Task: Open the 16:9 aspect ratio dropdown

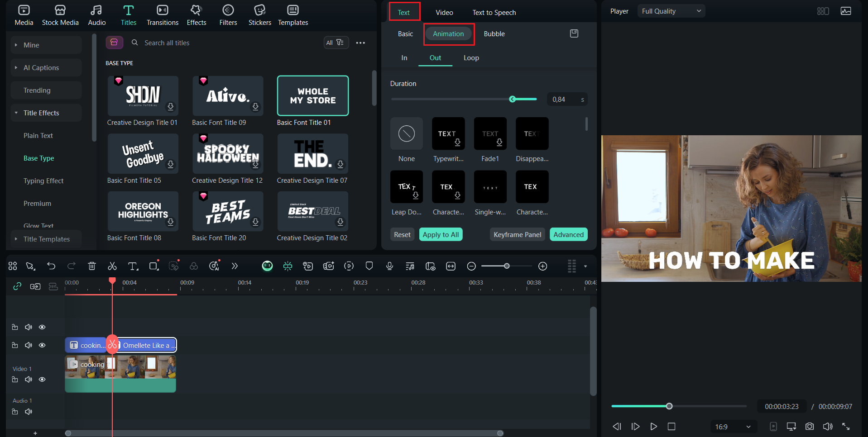Action: [x=733, y=426]
